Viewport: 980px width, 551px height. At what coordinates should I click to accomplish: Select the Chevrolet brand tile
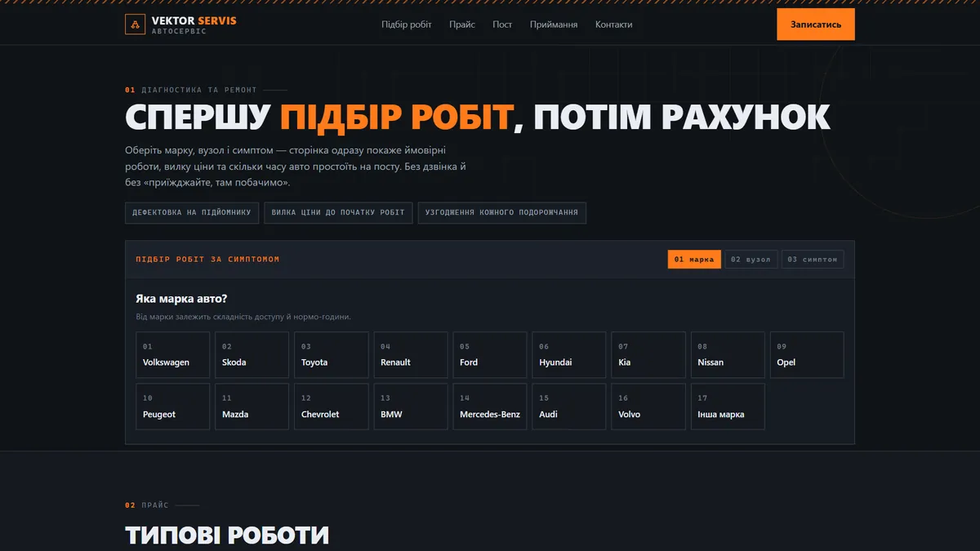pos(332,407)
